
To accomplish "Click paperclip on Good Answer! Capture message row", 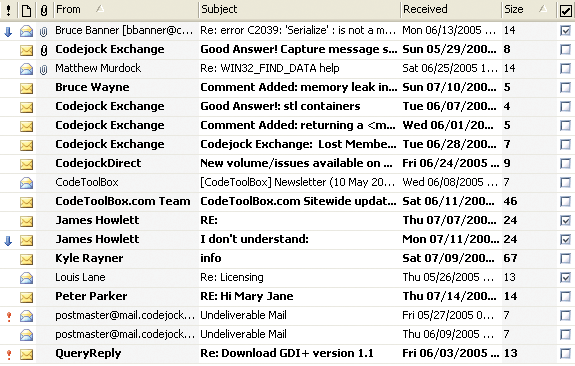I will [44, 50].
